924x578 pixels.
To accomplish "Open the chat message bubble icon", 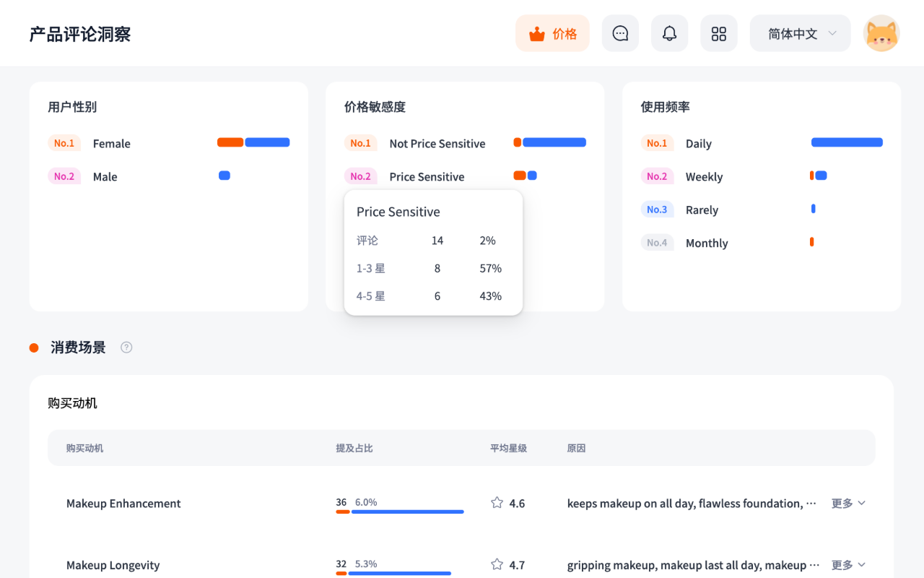I will click(620, 33).
